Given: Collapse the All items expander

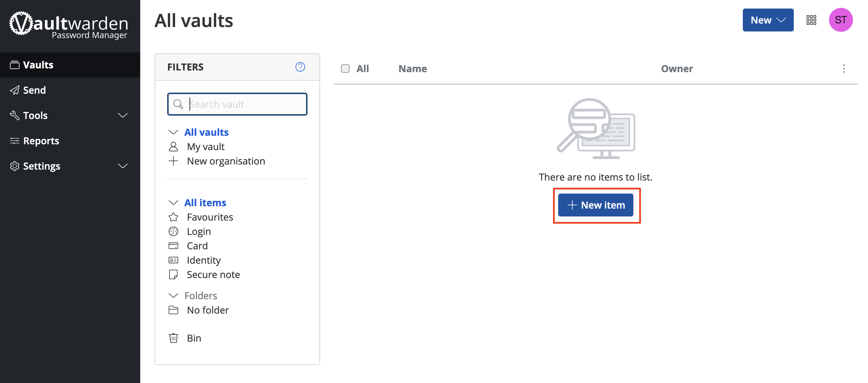Looking at the screenshot, I should (x=173, y=202).
